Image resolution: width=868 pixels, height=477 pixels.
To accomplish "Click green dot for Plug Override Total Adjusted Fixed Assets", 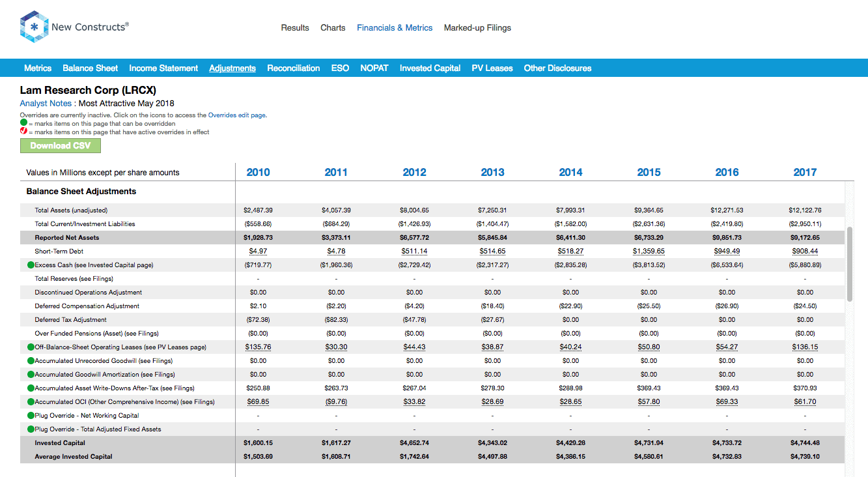I will click(x=31, y=429).
